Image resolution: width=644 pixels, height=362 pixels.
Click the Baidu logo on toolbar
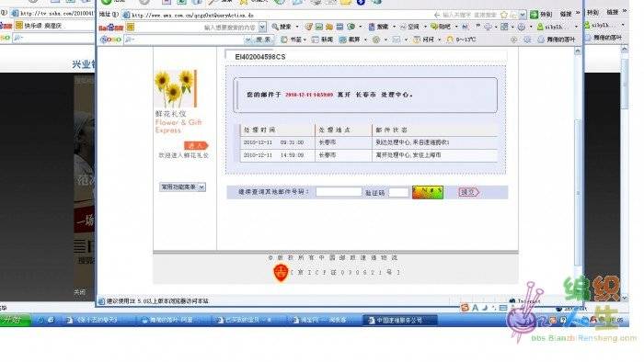[111, 28]
